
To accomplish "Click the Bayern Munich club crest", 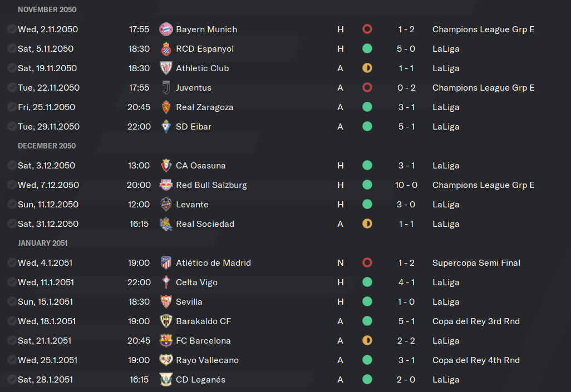I will point(166,29).
